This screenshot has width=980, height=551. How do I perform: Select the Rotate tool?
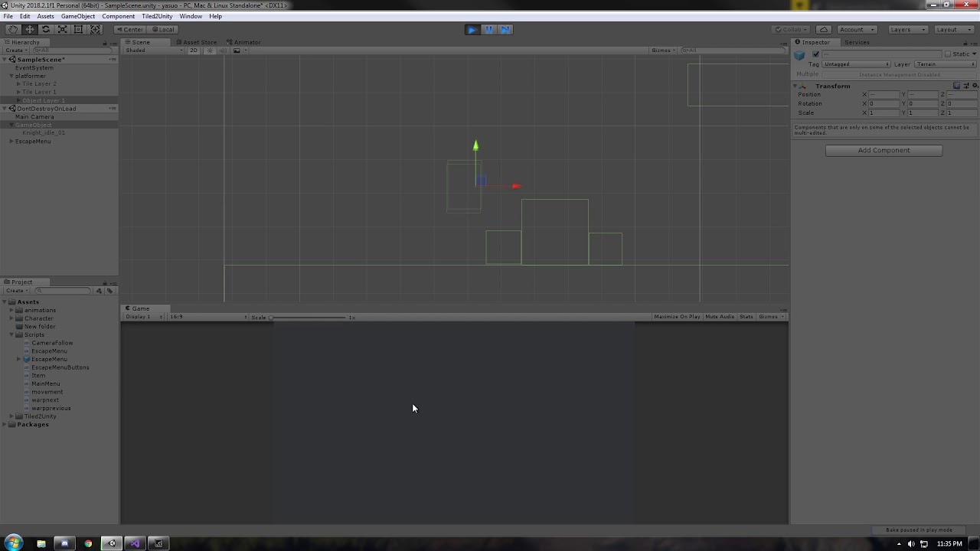click(45, 29)
